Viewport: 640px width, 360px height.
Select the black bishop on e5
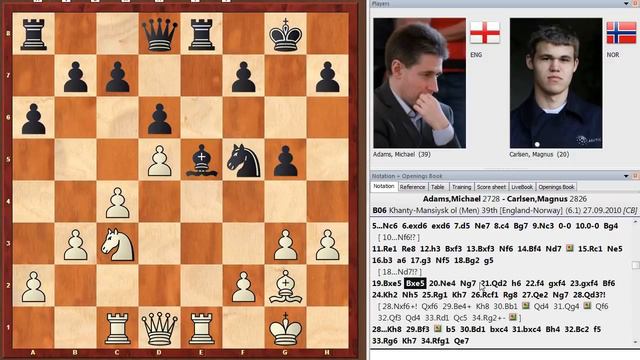coord(201,160)
